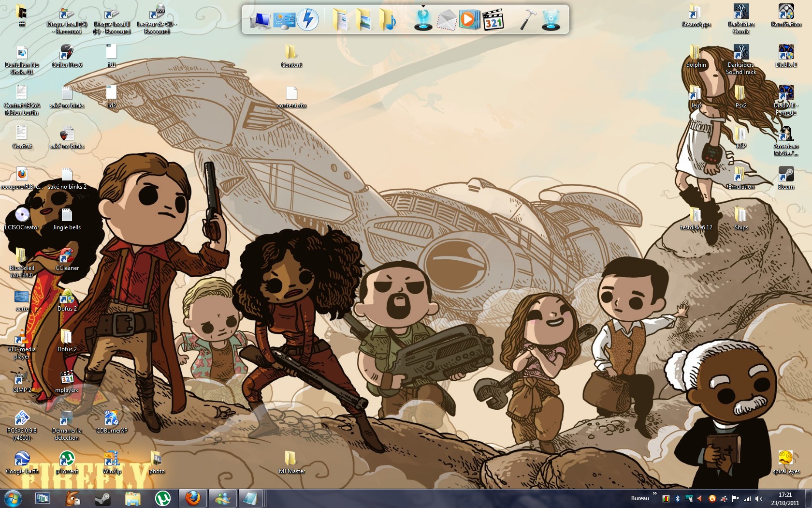Open the envelope mail icon in the dock
The width and height of the screenshot is (812, 508).
coord(447,20)
